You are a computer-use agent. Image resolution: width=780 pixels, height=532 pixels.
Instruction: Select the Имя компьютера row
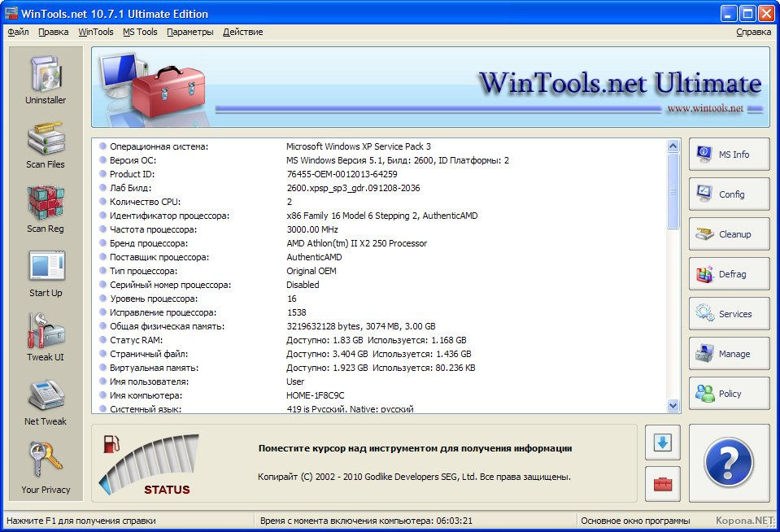[x=379, y=395]
